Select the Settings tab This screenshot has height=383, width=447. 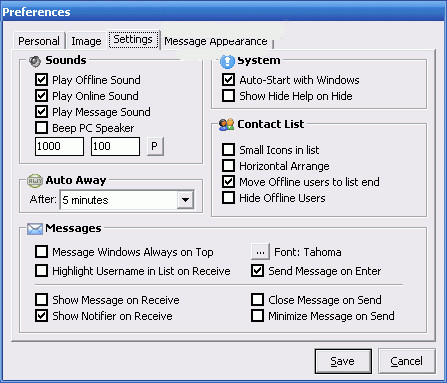133,40
